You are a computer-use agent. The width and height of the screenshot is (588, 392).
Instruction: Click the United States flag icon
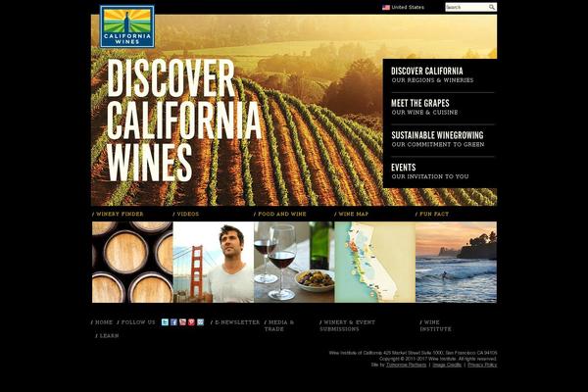pyautogui.click(x=386, y=7)
